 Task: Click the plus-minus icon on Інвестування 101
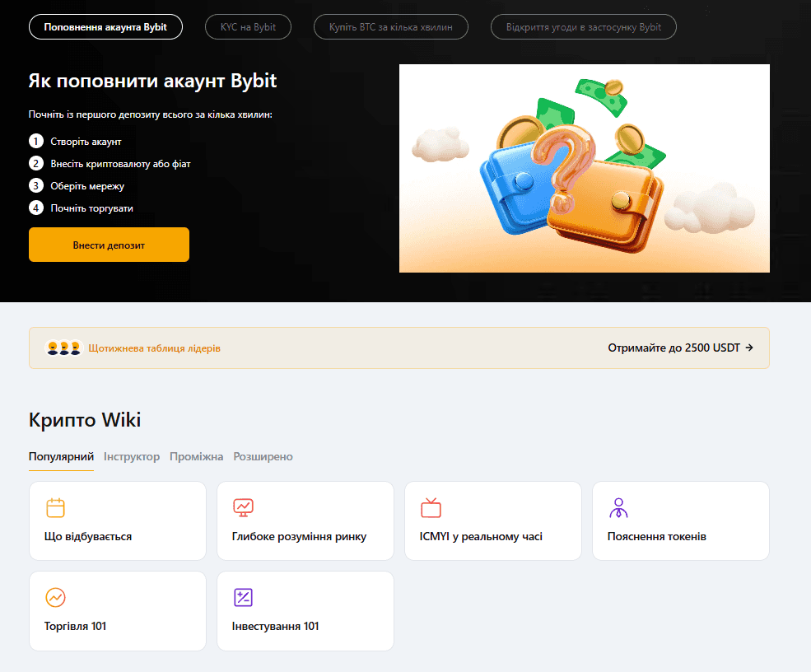pyautogui.click(x=243, y=598)
